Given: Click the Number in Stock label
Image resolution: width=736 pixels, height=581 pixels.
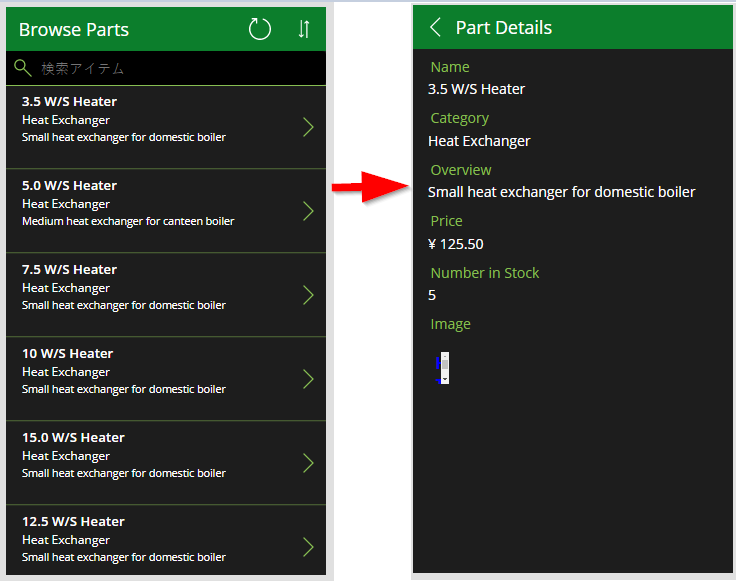Looking at the screenshot, I should tap(485, 273).
